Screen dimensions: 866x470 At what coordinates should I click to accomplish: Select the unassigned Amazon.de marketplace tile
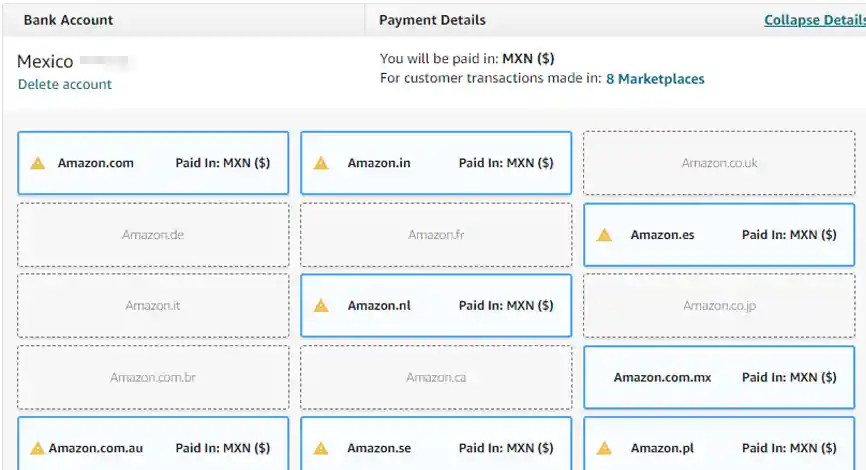[153, 235]
